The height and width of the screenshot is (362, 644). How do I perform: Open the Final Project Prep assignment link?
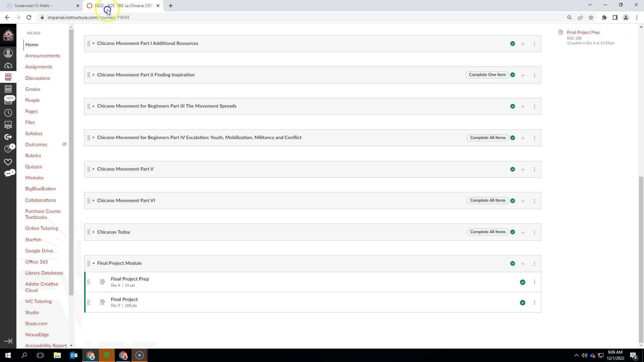pos(129,279)
